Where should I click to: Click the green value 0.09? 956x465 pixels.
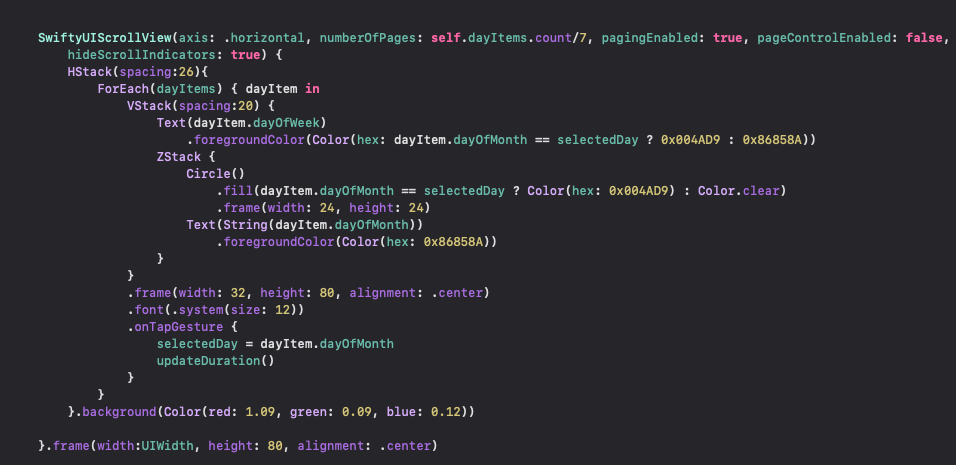(x=357, y=412)
